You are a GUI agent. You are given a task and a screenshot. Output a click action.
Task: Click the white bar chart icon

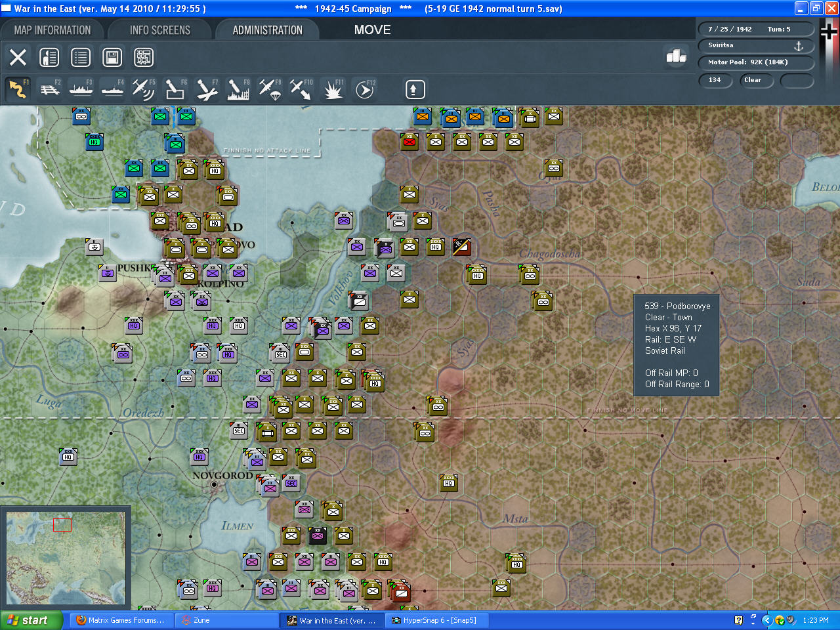(676, 56)
